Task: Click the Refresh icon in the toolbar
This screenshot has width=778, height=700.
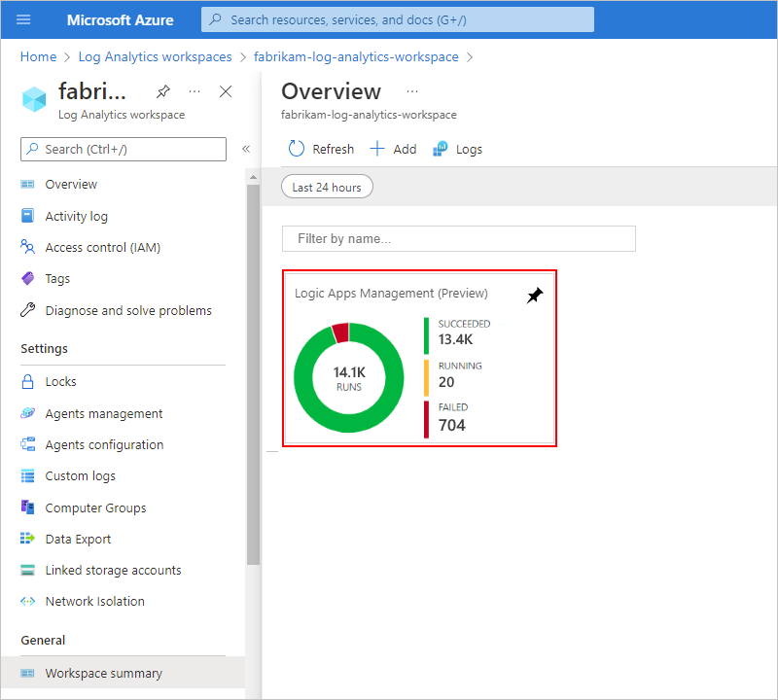Action: [x=297, y=149]
